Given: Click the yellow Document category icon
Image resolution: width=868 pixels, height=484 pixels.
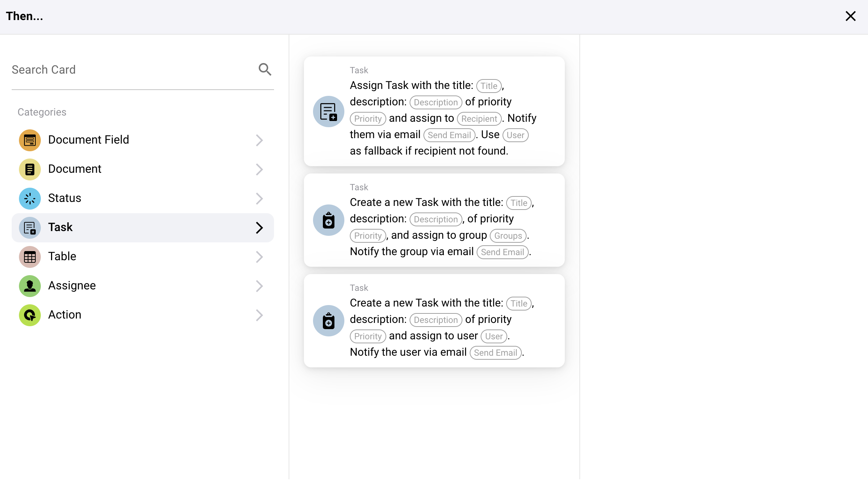Looking at the screenshot, I should 30,169.
